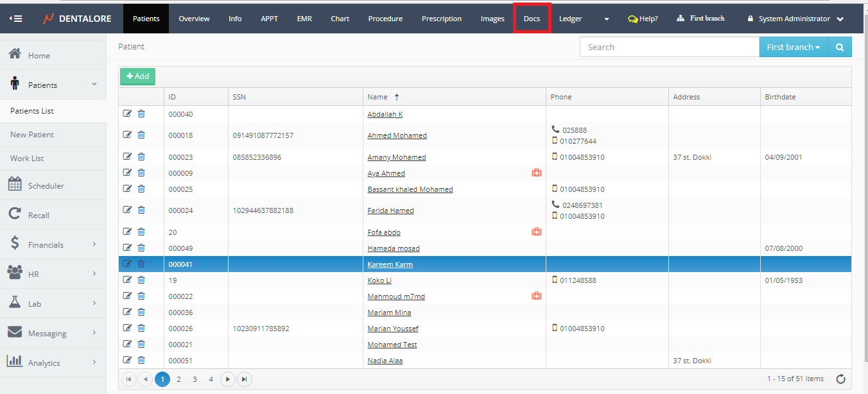Click into the Search input field
The width and height of the screenshot is (868, 394).
[669, 47]
